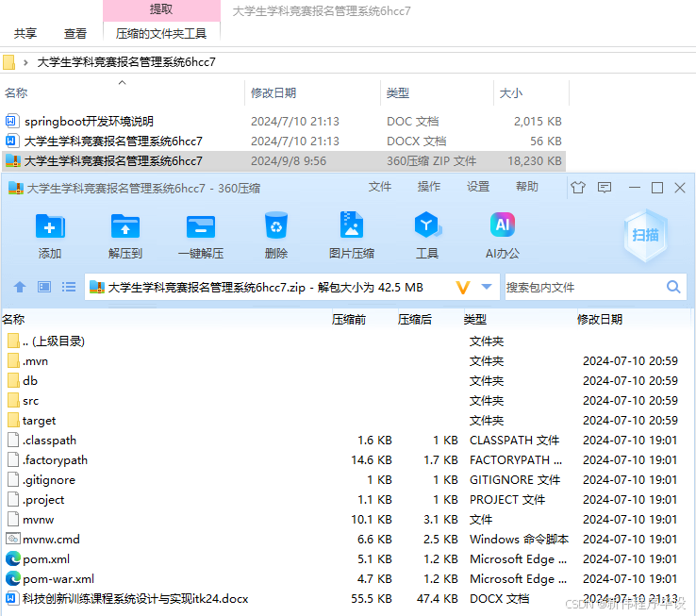Sort Explorer list by 修改日期 column
Image resolution: width=696 pixels, height=616 pixels.
click(x=273, y=92)
